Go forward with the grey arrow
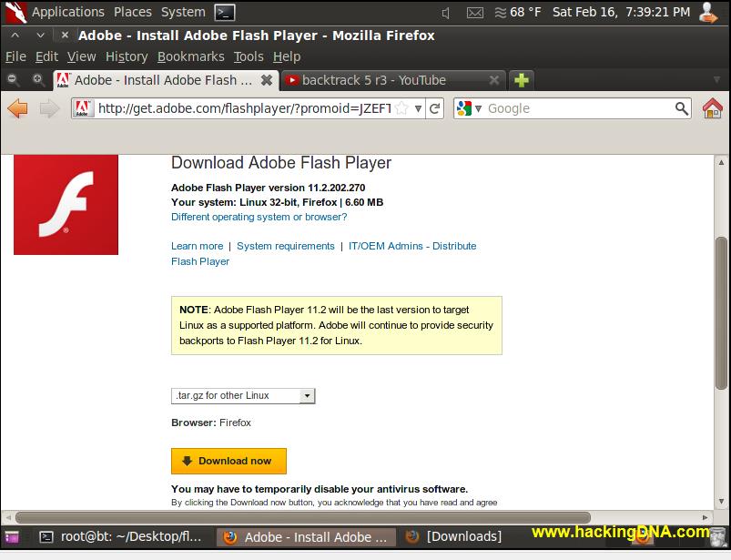This screenshot has height=560, width=731. click(49, 108)
